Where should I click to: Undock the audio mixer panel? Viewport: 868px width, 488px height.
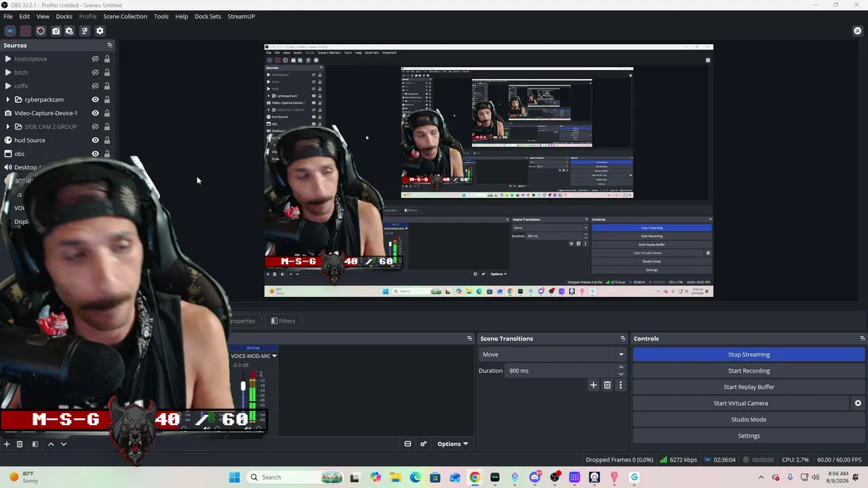(x=469, y=338)
